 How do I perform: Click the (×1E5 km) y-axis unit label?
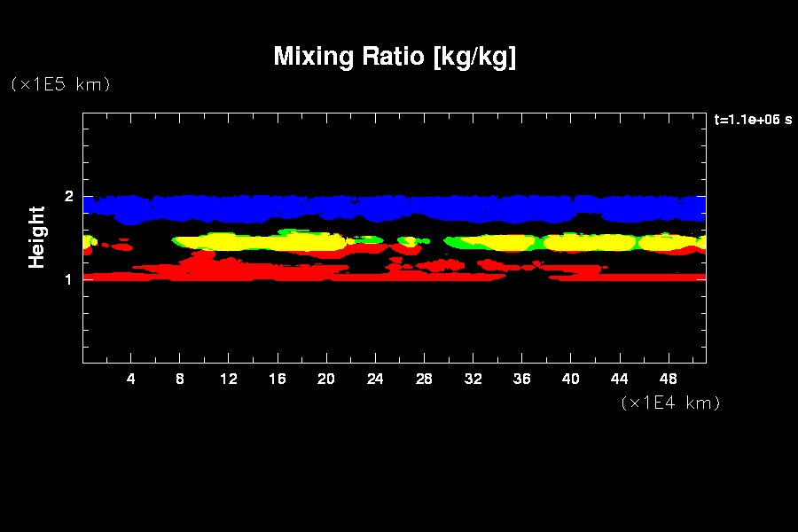click(x=60, y=84)
